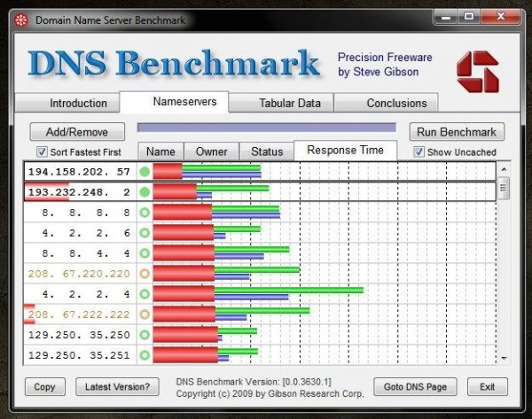Click status circle for 8.8.4.4
Image resolution: width=532 pixels, height=419 pixels.
pyautogui.click(x=145, y=253)
